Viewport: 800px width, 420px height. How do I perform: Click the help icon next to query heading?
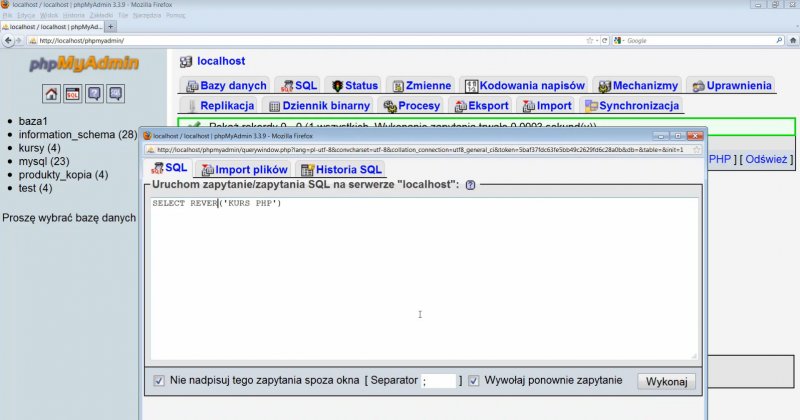click(x=470, y=185)
